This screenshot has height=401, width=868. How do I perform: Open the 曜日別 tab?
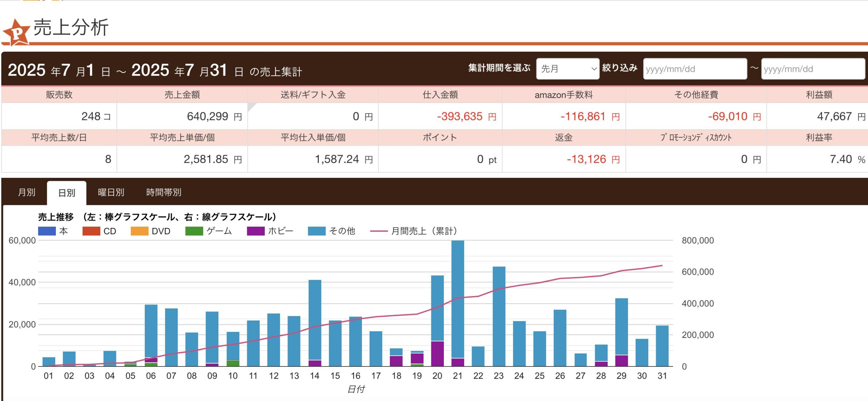point(111,192)
